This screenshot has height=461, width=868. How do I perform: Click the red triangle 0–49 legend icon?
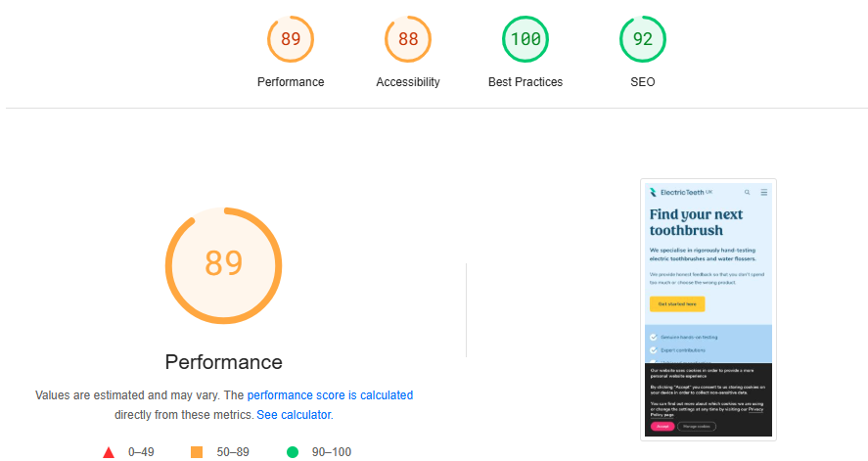[109, 452]
